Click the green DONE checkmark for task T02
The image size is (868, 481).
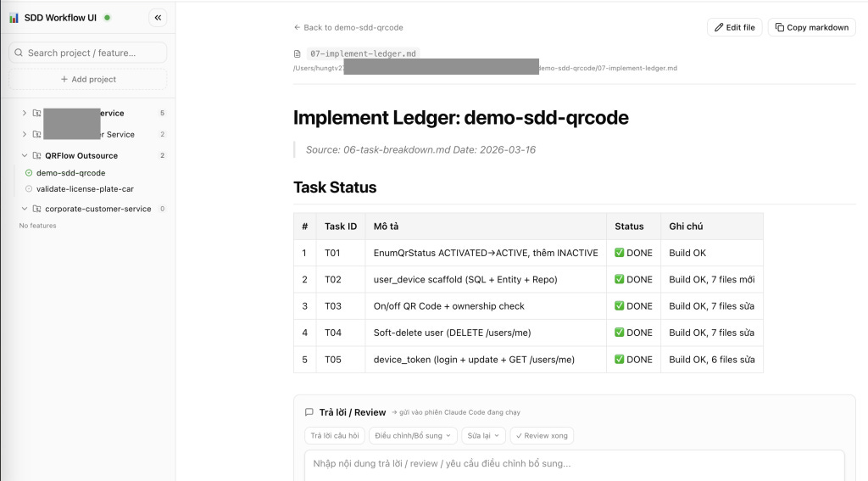tap(620, 279)
